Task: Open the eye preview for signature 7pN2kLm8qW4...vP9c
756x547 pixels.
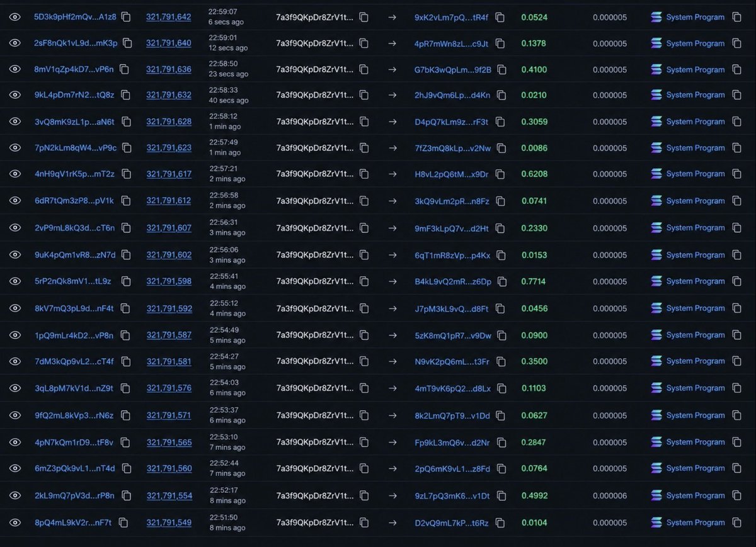Action: 15,148
